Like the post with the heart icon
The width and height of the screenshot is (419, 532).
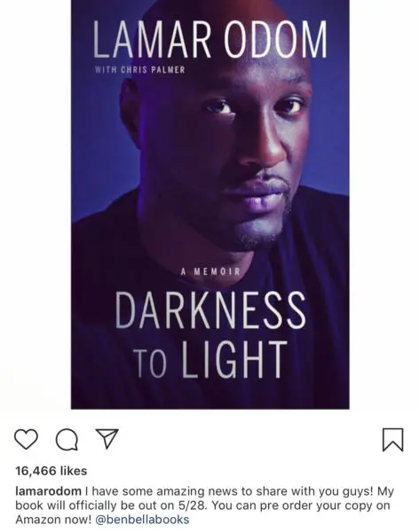26,440
